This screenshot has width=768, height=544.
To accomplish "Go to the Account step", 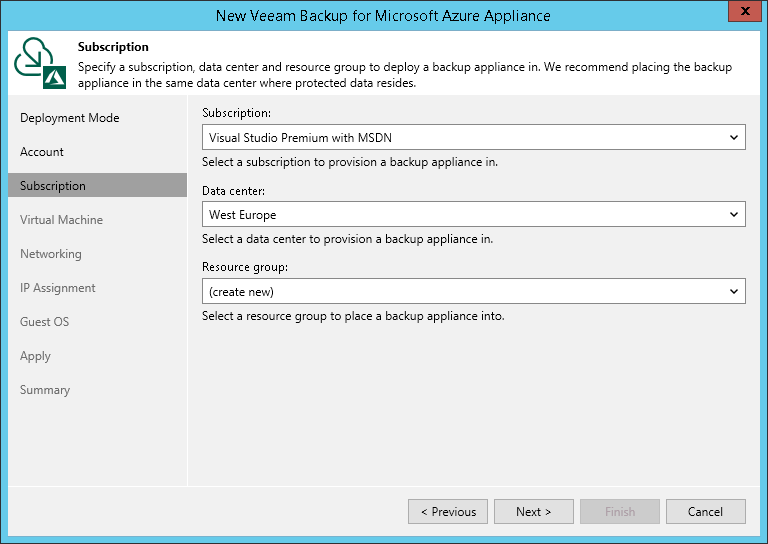I will 42,152.
